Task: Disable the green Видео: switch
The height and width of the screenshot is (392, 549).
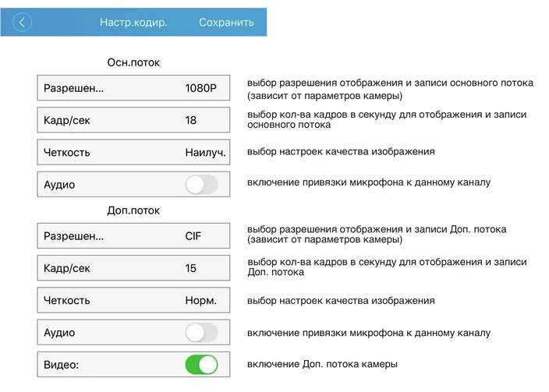Action: (x=201, y=365)
